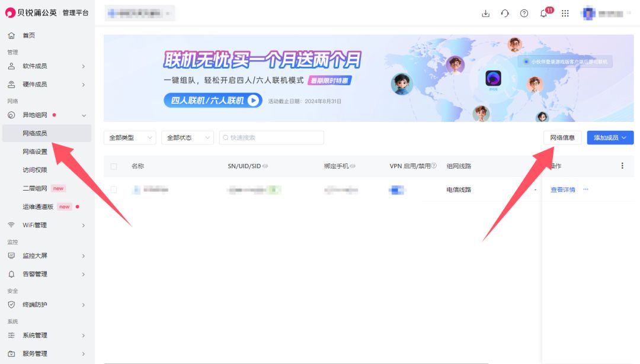Click the 电信线路 cell

coord(459,189)
